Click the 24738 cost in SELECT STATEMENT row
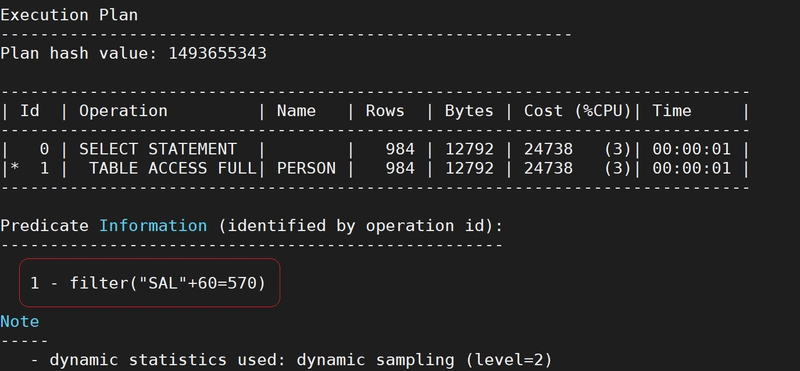Viewport: 800px width, 371px height. point(548,149)
